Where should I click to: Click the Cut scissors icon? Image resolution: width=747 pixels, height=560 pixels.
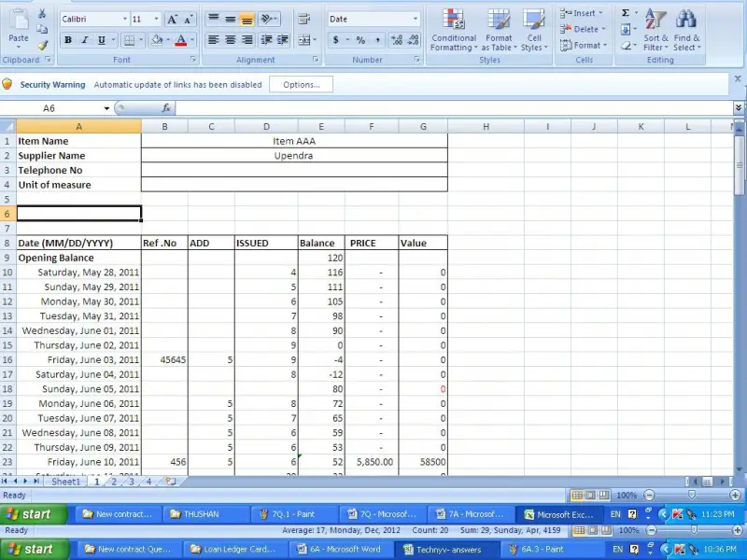tap(42, 13)
